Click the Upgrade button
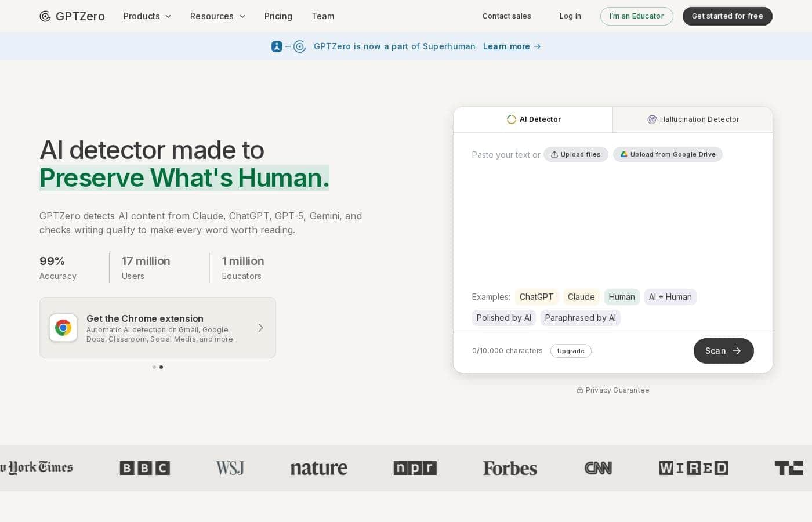Screen dimensions: 812x522 coord(571,351)
